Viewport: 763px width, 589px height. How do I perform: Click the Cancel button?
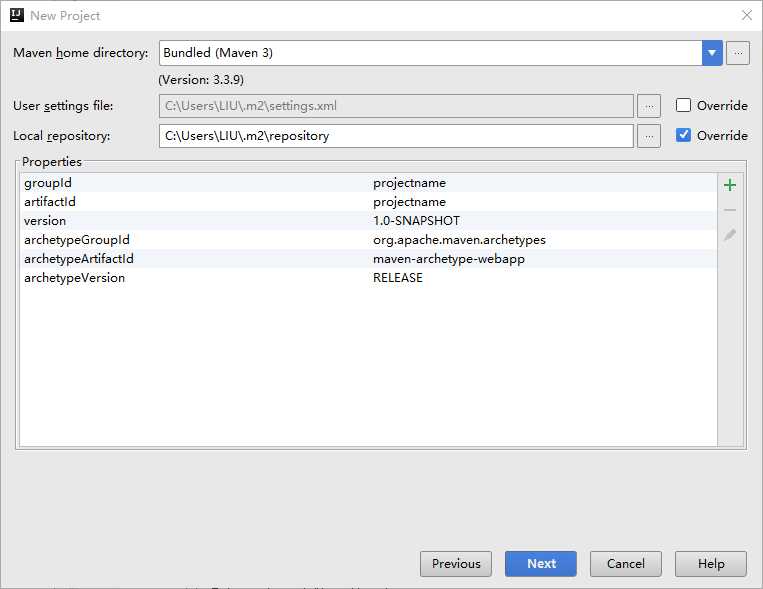point(626,564)
